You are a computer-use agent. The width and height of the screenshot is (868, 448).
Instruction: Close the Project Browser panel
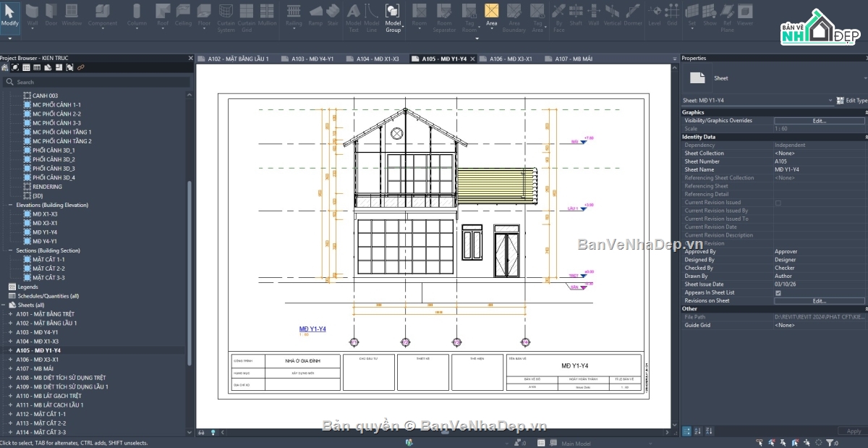click(191, 58)
